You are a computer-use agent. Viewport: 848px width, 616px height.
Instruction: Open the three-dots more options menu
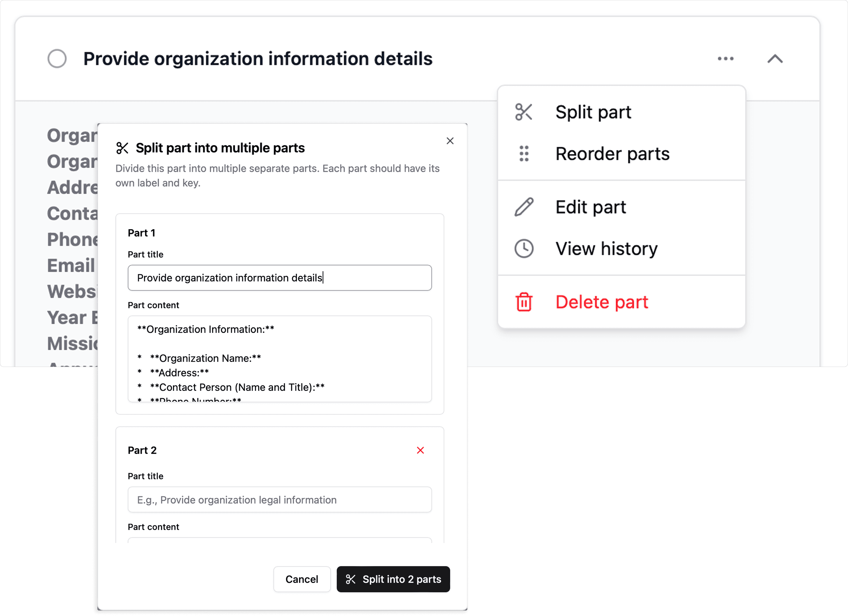tap(725, 59)
